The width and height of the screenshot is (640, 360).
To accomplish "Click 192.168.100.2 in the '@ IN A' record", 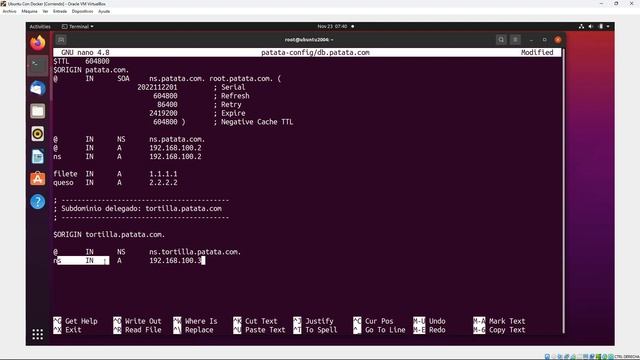I will pyautogui.click(x=175, y=148).
